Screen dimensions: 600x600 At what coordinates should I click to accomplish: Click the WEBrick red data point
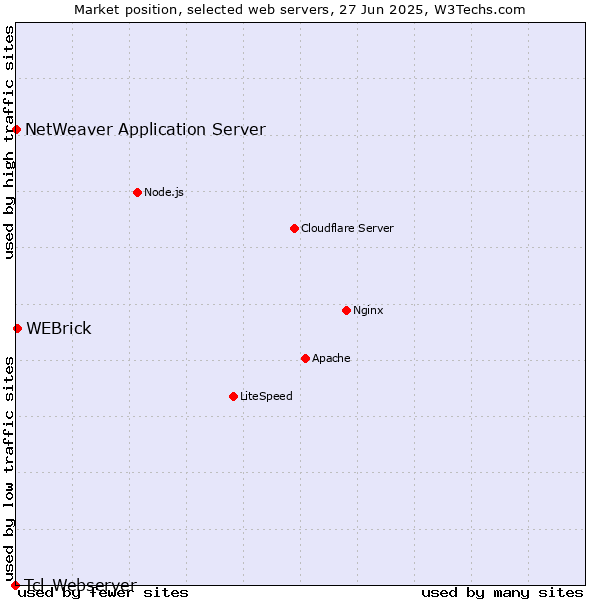click(17, 328)
